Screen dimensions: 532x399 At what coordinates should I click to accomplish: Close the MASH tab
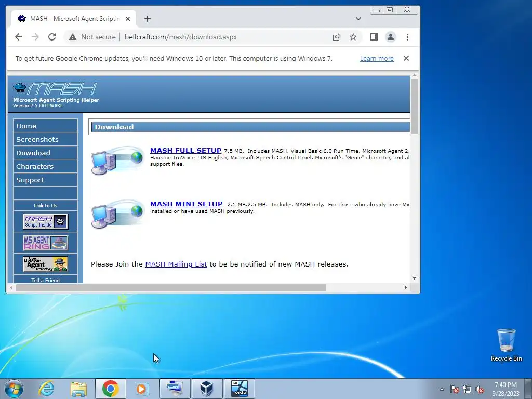click(128, 19)
